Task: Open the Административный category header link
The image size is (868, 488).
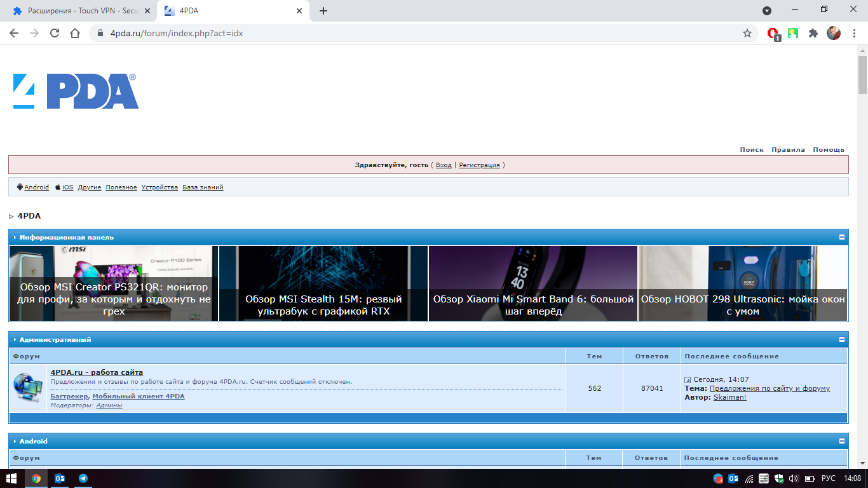Action: pos(55,340)
